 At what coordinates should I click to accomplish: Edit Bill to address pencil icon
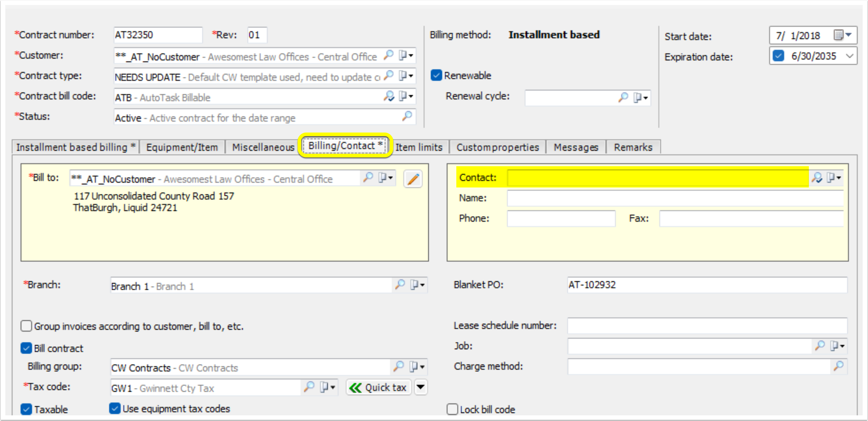(413, 179)
